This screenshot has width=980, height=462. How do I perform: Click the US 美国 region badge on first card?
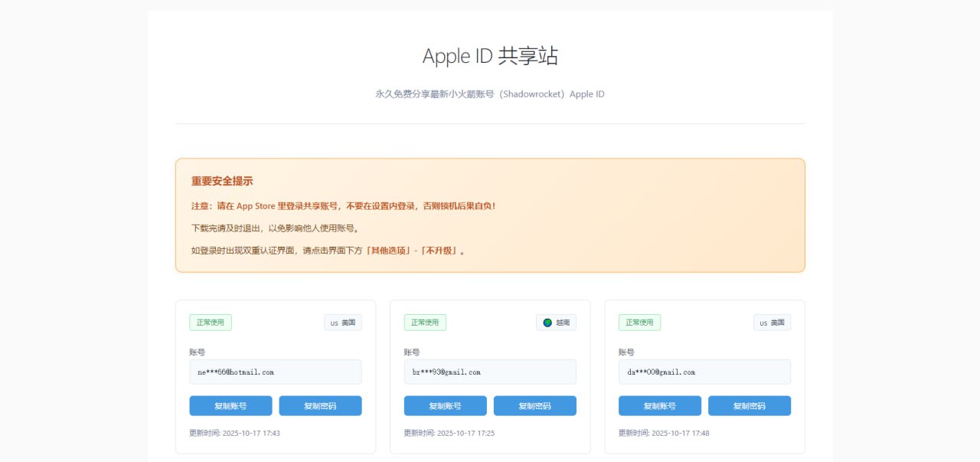342,322
